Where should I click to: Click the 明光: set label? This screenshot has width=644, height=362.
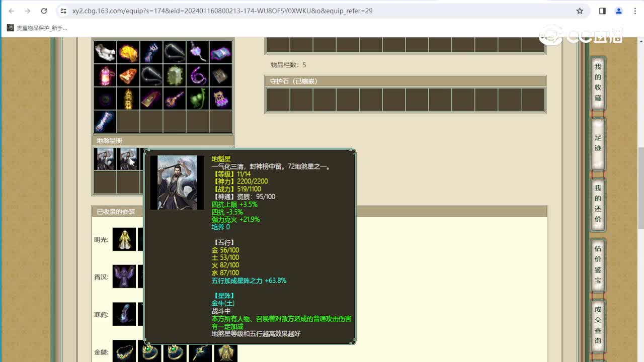[101, 240]
